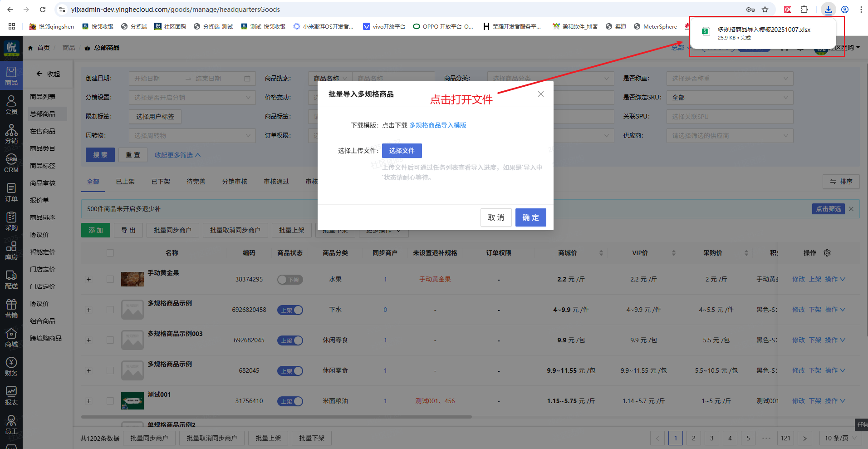Select 在售商品 in the side menu
868x449 pixels.
[43, 131]
